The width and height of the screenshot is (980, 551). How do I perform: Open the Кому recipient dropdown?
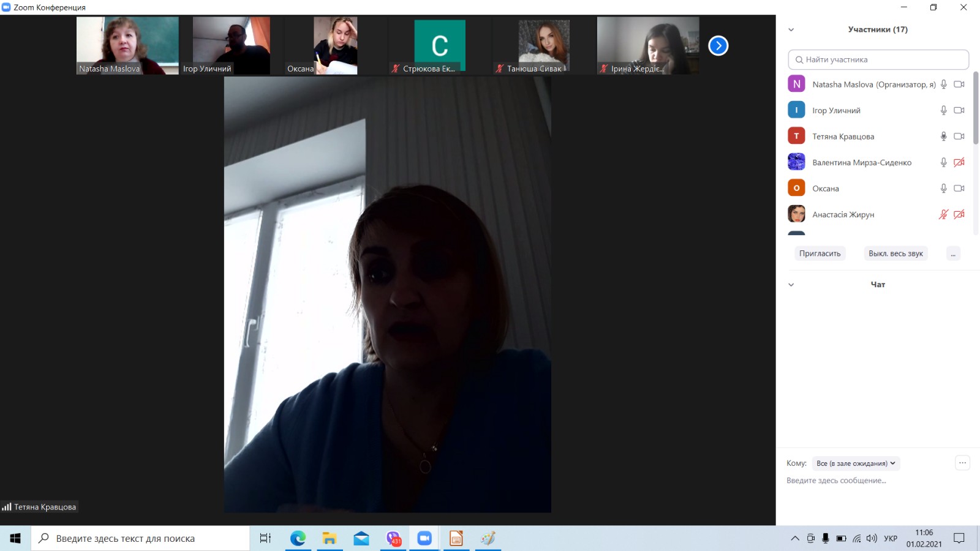tap(856, 463)
